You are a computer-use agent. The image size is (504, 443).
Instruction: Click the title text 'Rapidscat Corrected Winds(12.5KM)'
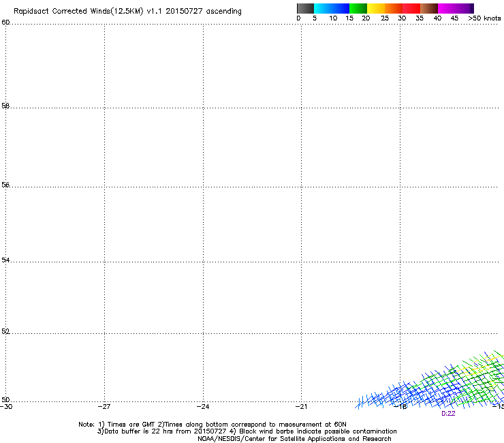coord(78,11)
